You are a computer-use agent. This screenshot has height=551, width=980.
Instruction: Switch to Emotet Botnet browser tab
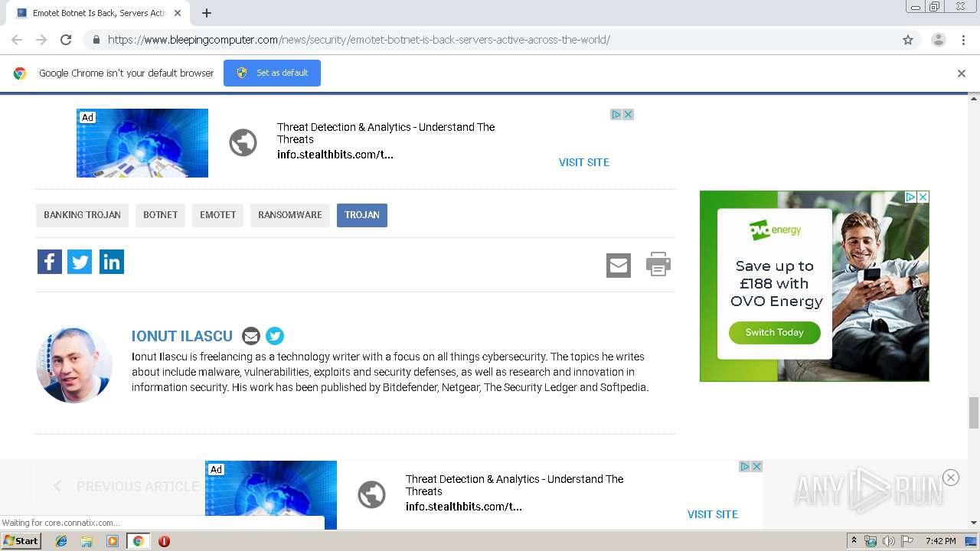pos(100,13)
